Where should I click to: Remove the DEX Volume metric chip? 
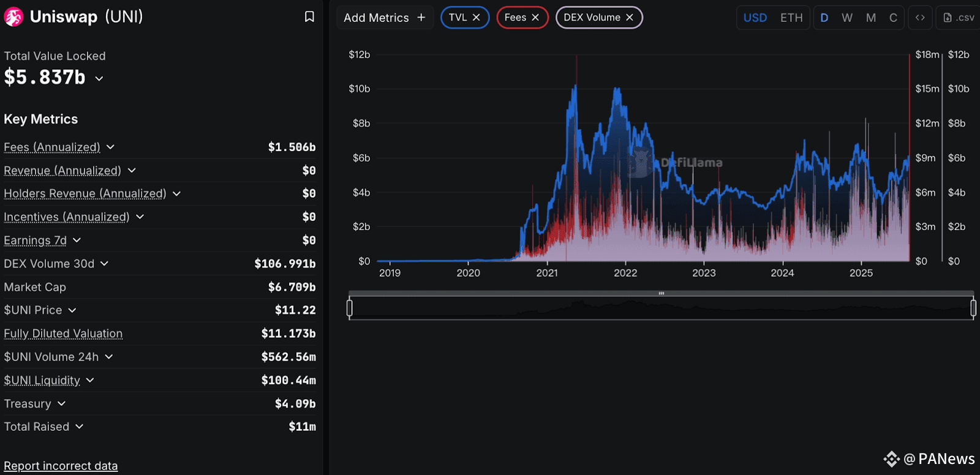click(x=629, y=18)
